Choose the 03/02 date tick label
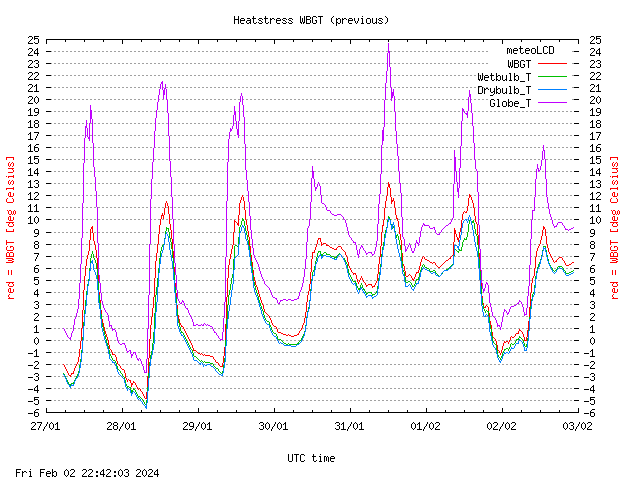 pos(577,425)
